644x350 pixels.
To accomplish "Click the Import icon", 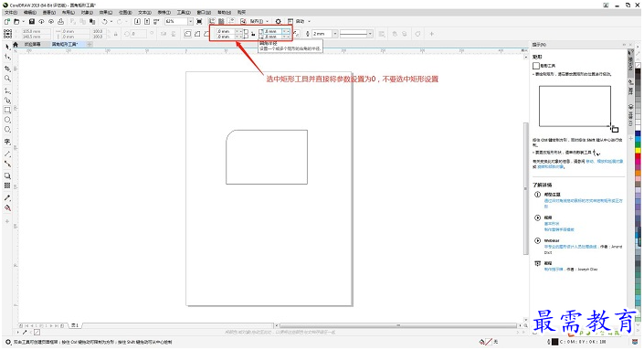I will 137,21.
